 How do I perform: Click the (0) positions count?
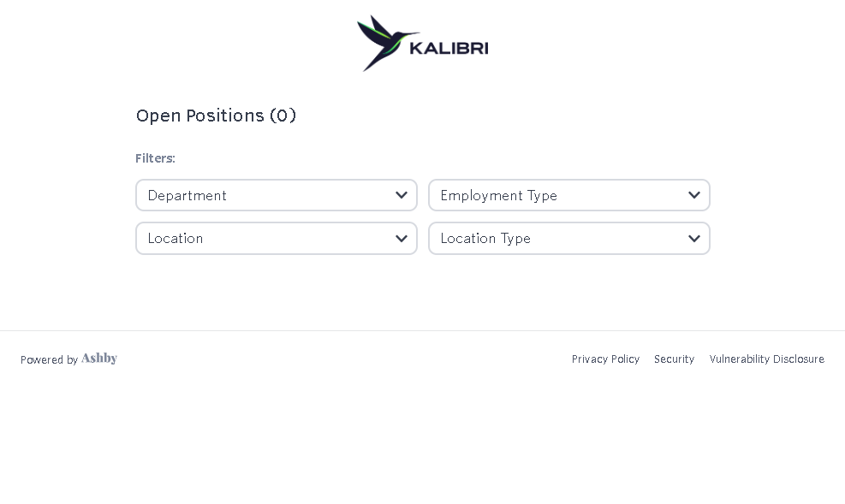[283, 116]
